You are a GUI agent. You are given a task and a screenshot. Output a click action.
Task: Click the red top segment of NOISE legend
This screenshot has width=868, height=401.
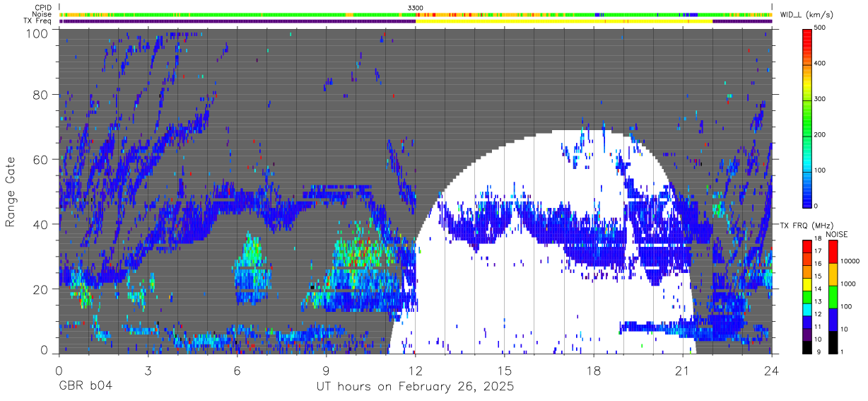831,252
